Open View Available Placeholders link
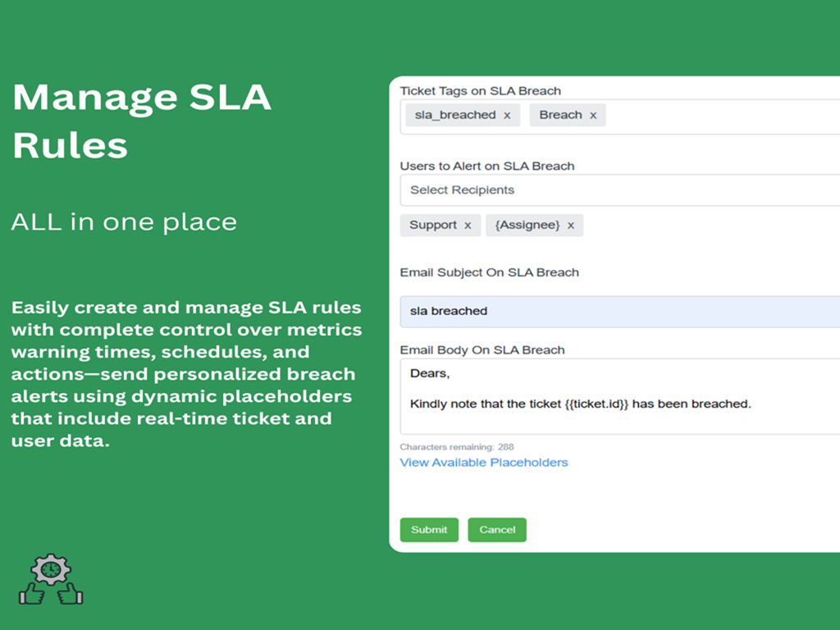 483,463
